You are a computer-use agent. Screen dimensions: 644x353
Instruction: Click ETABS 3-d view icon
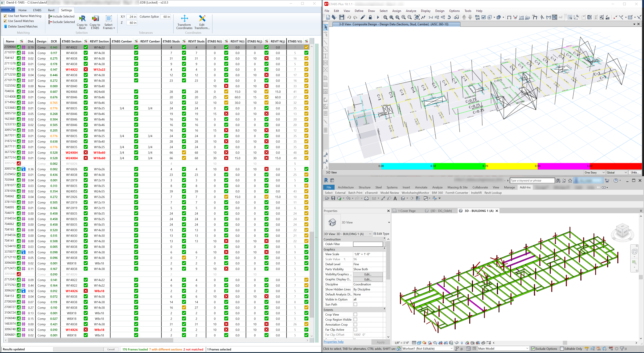click(x=431, y=17)
